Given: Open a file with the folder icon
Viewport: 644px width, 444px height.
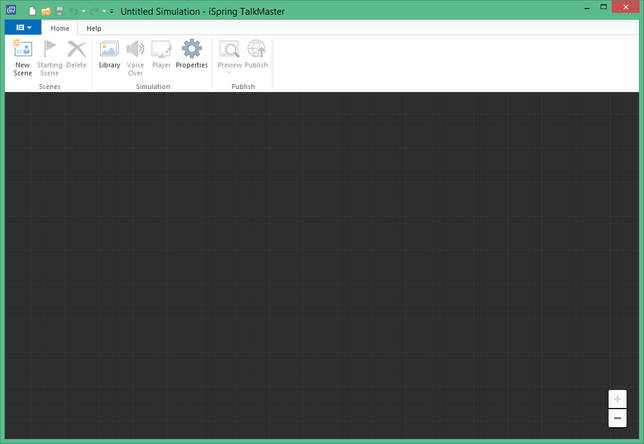Looking at the screenshot, I should pyautogui.click(x=46, y=12).
